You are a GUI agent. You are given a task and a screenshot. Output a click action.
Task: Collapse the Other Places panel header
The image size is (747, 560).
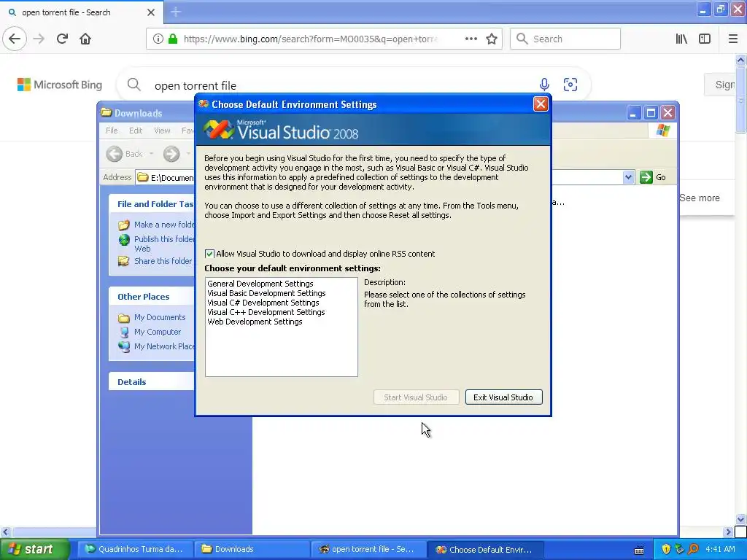152,297
